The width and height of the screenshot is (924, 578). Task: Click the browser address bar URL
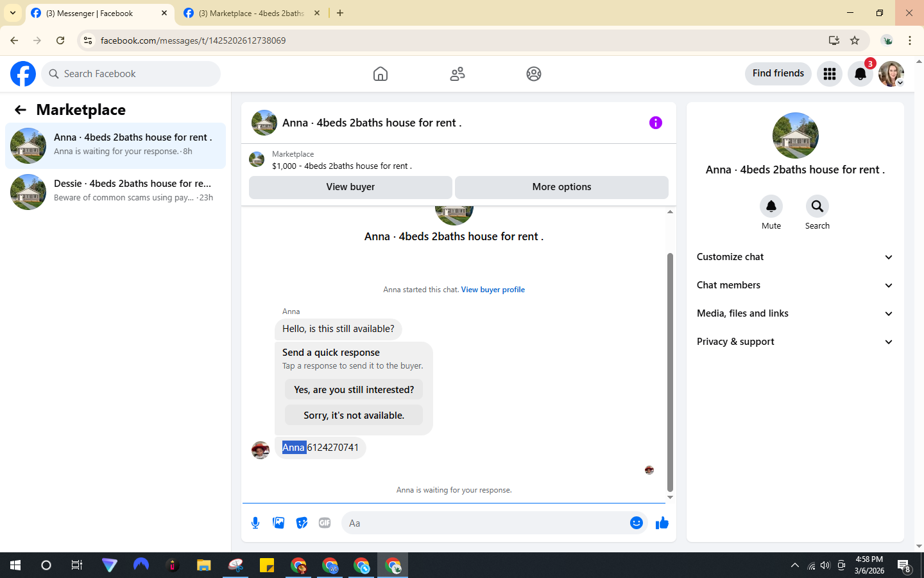tap(193, 40)
